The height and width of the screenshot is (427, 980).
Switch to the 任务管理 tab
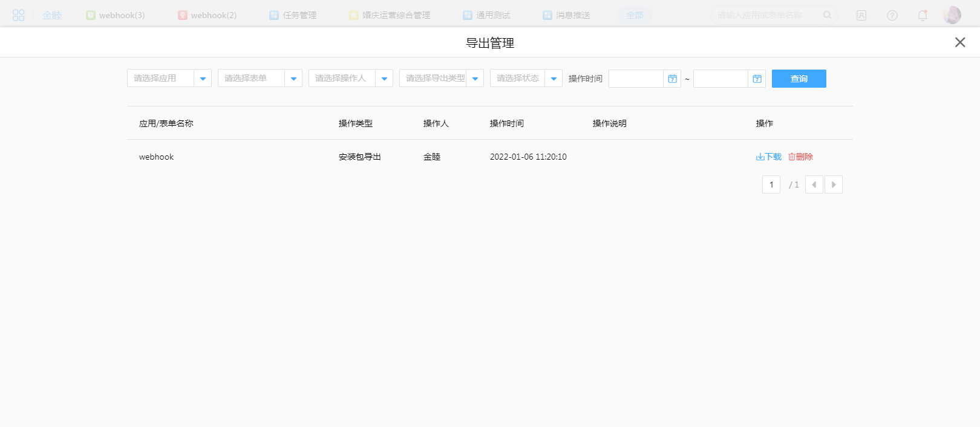293,15
